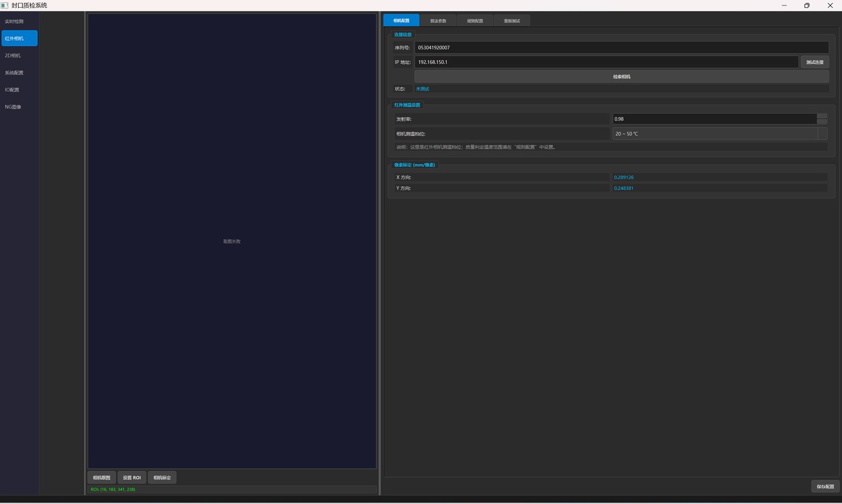This screenshot has width=842, height=504.
Task: Click the 未测试 status text
Action: pyautogui.click(x=423, y=89)
